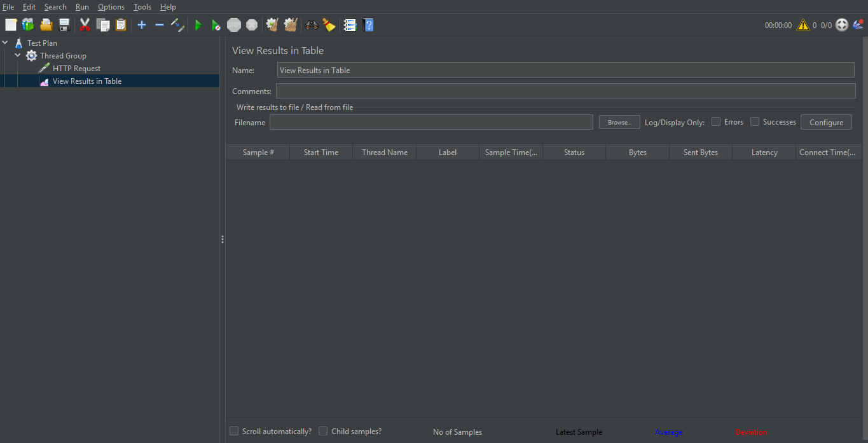
Task: Select Test Plan in the tree
Action: [42, 43]
